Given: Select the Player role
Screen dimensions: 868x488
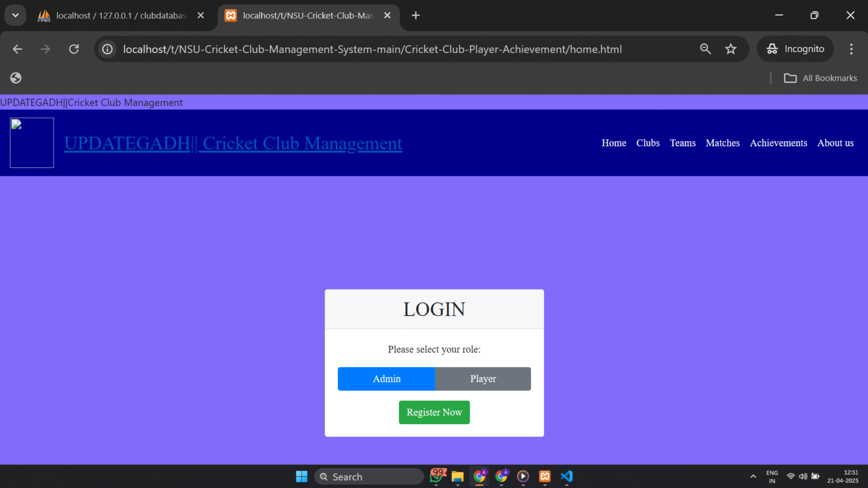Looking at the screenshot, I should [483, 379].
